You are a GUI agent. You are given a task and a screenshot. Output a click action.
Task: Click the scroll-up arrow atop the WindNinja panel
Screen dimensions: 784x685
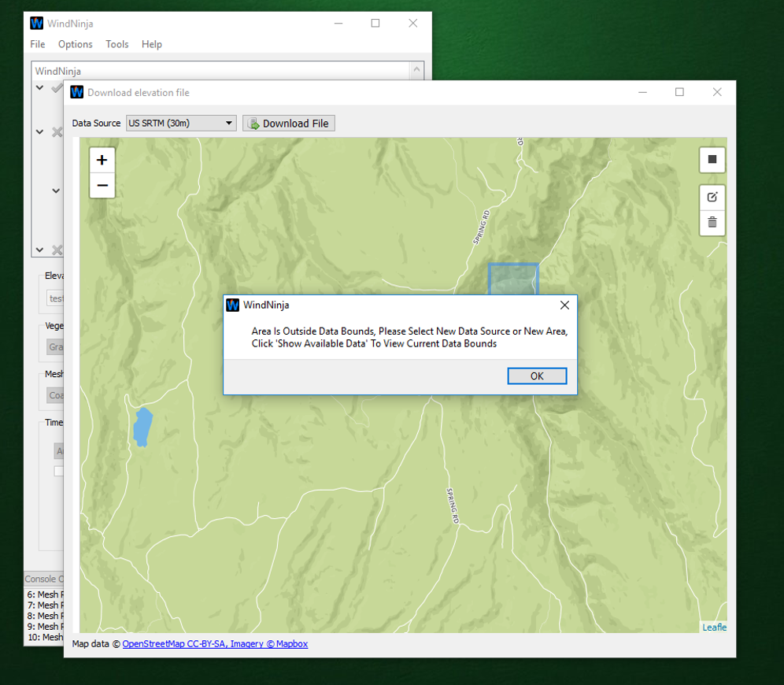416,71
